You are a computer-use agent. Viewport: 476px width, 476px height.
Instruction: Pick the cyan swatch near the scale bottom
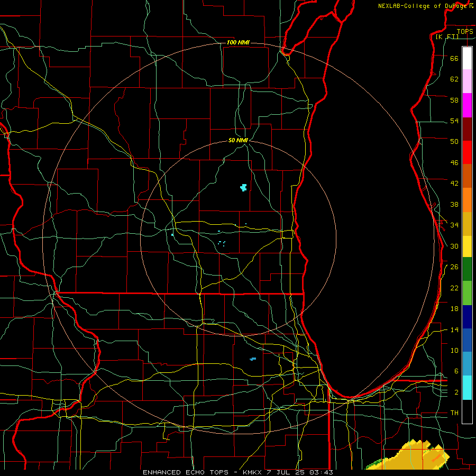pyautogui.click(x=467, y=388)
